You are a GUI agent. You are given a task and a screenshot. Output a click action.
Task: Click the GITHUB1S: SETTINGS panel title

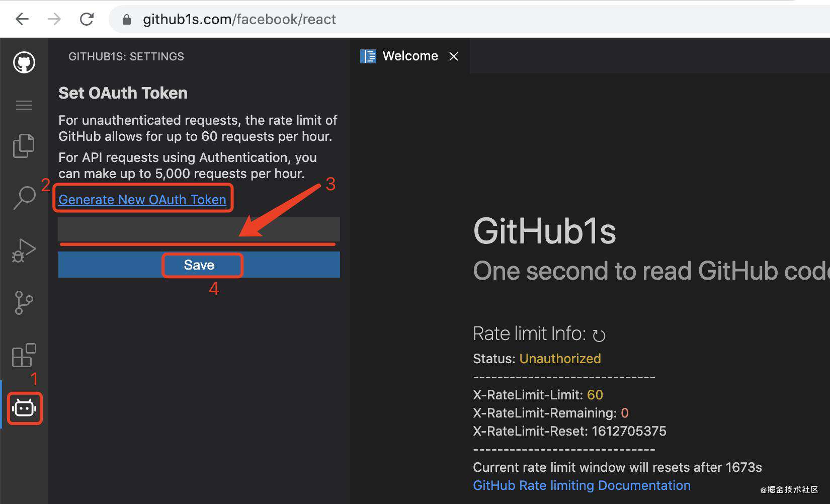coord(126,56)
